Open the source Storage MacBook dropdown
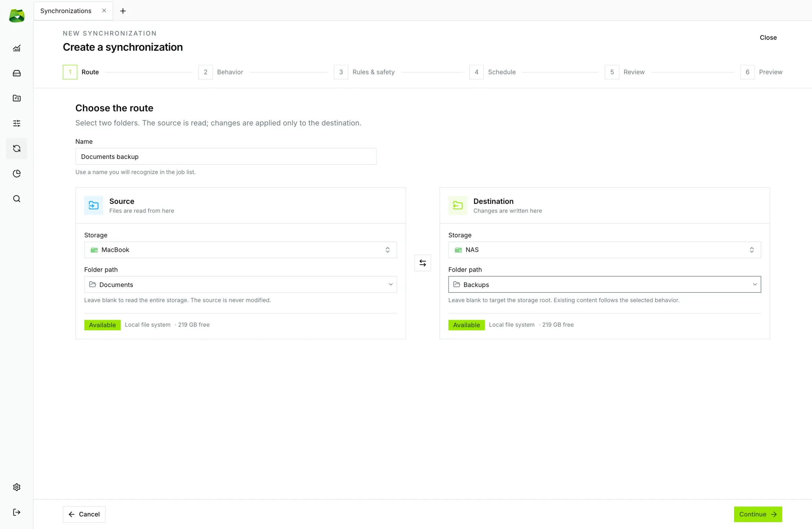This screenshot has width=812, height=529. (241, 250)
